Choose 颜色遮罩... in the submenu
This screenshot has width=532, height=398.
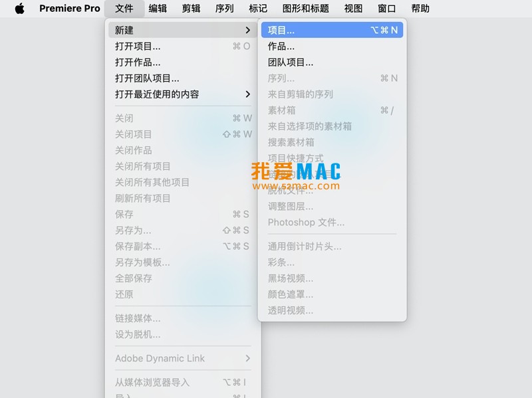pos(332,294)
